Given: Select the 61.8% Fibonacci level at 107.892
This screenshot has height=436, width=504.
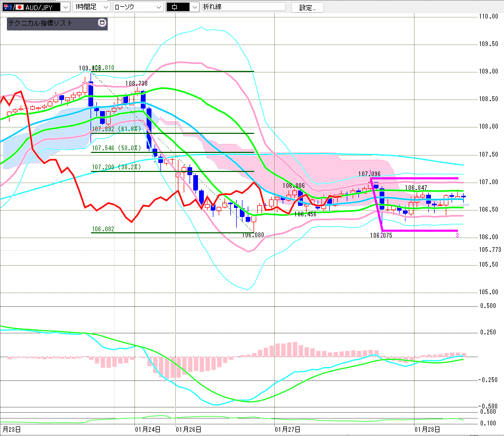Looking at the screenshot, I should point(116,129).
